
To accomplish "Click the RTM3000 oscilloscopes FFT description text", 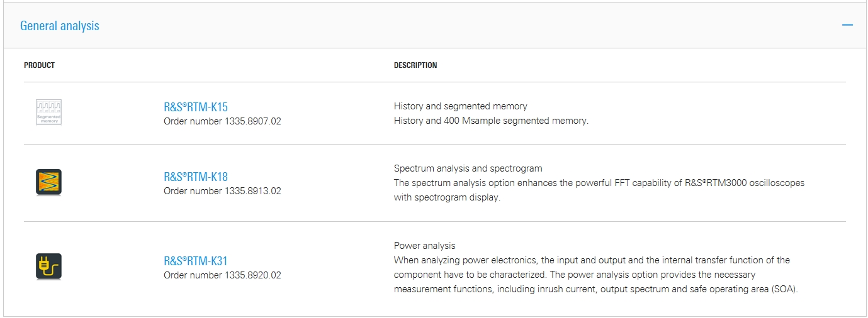I will tap(599, 183).
